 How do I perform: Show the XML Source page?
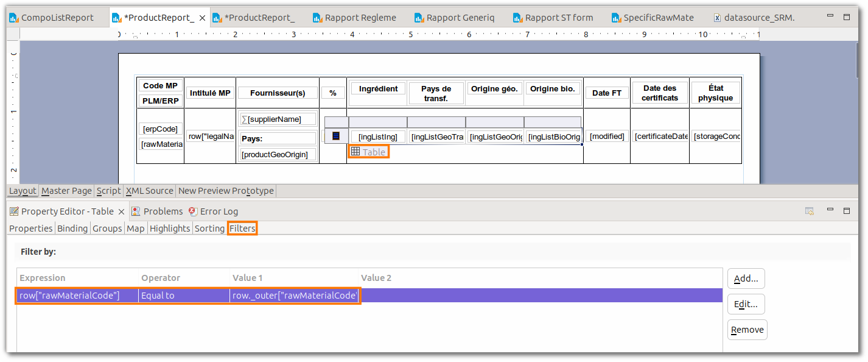(x=149, y=191)
